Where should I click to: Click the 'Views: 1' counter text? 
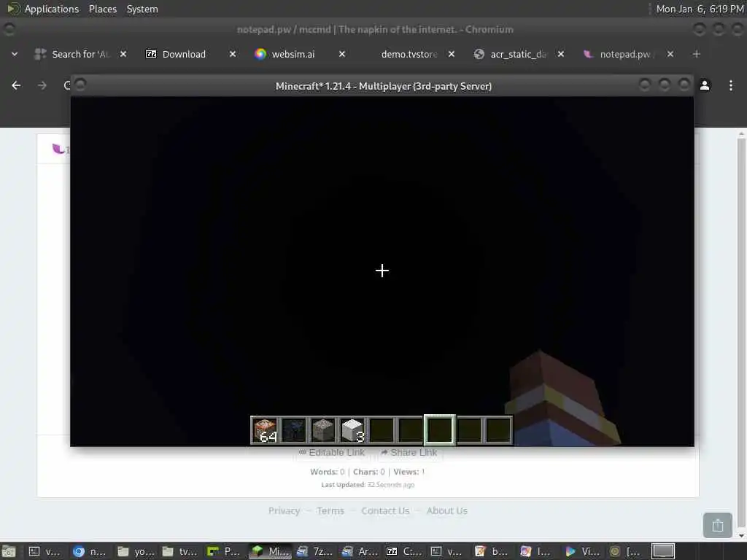(x=409, y=472)
